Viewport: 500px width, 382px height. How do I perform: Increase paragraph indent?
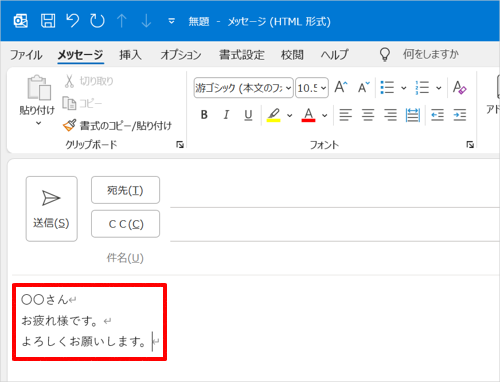tap(460, 115)
